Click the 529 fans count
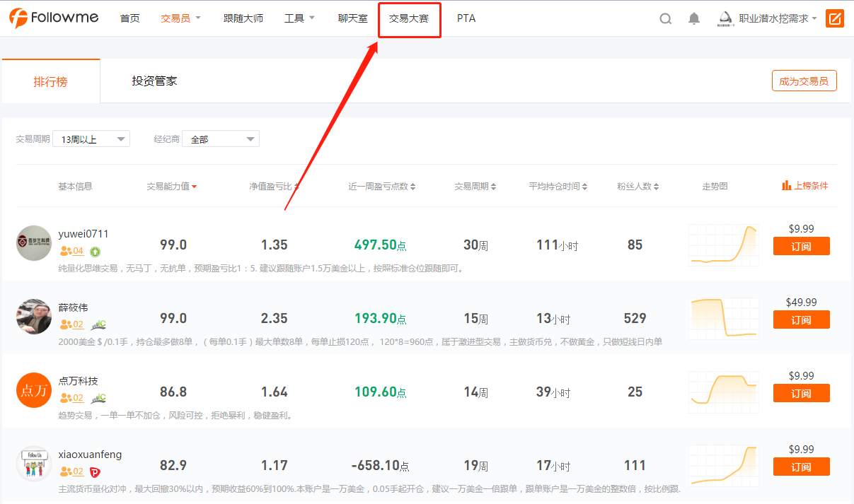The width and height of the screenshot is (854, 504). click(635, 319)
